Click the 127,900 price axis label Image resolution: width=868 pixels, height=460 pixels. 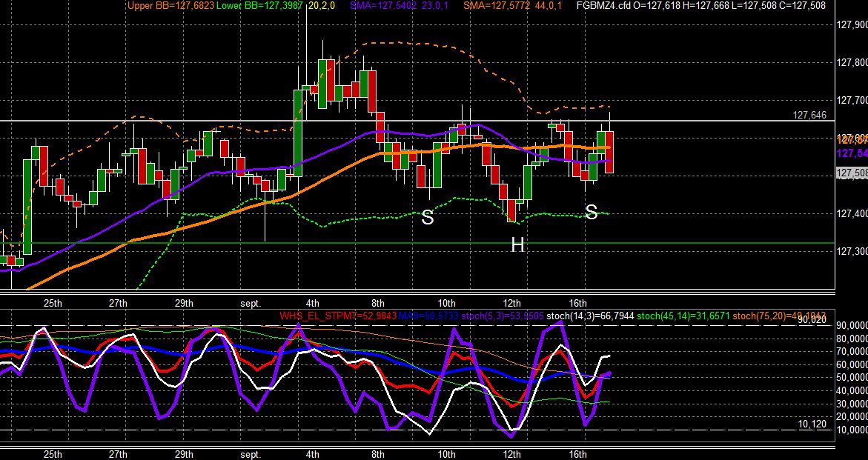[852, 25]
